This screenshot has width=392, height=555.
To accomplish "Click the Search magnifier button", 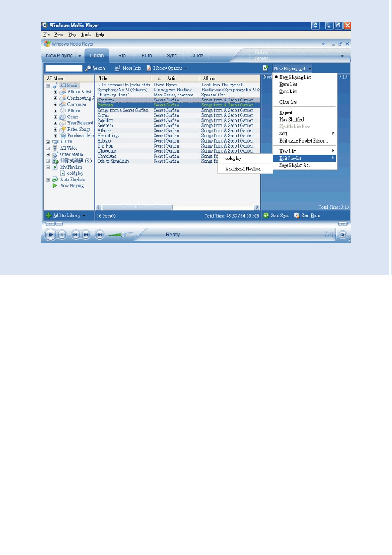I will (x=95, y=68).
